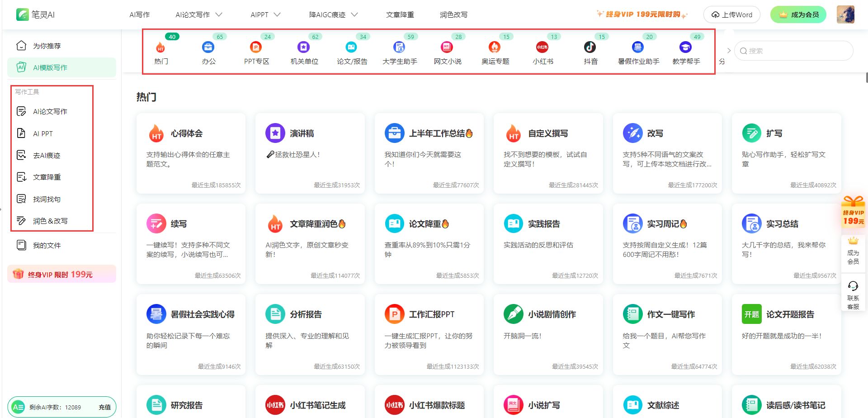
Task: Click the 终身VIP 199元限时购 banner at top
Action: [642, 14]
